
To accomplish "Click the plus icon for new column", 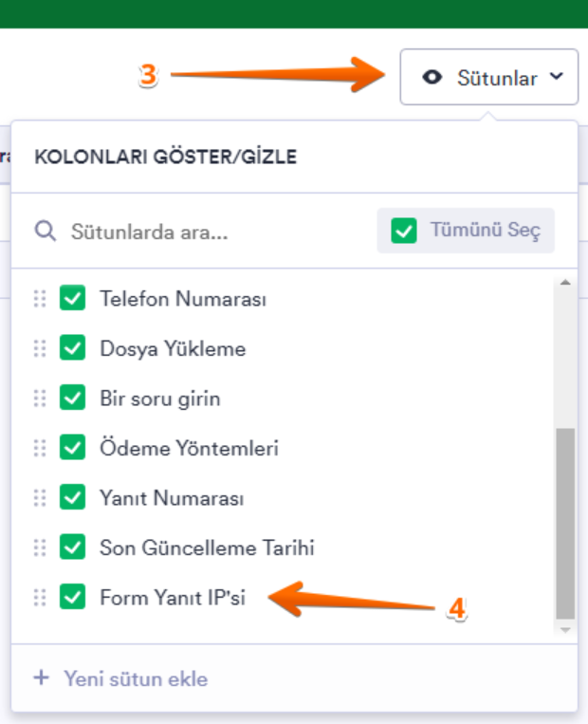I will tap(41, 678).
